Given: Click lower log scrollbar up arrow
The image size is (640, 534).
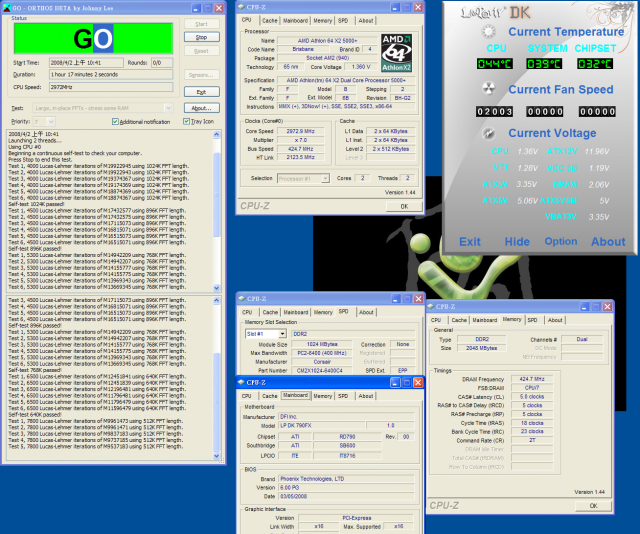Looking at the screenshot, I should click(x=217, y=300).
